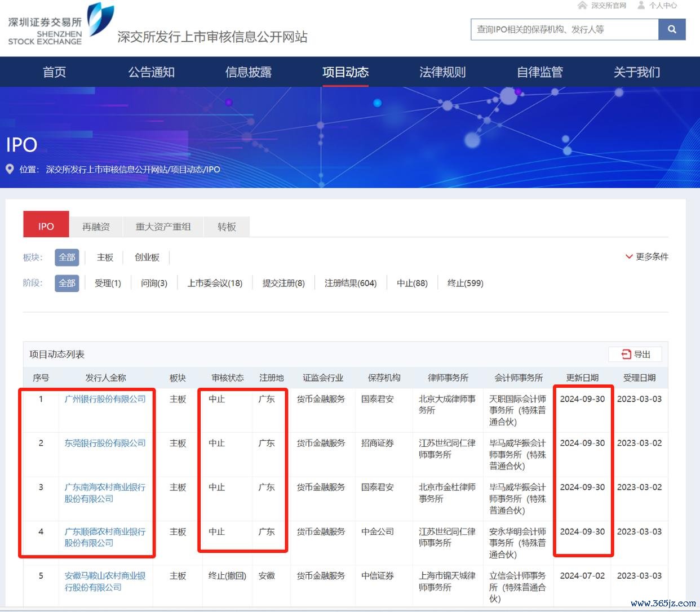Select 全部 in the 阶段 filter
700x612 pixels.
67,283
